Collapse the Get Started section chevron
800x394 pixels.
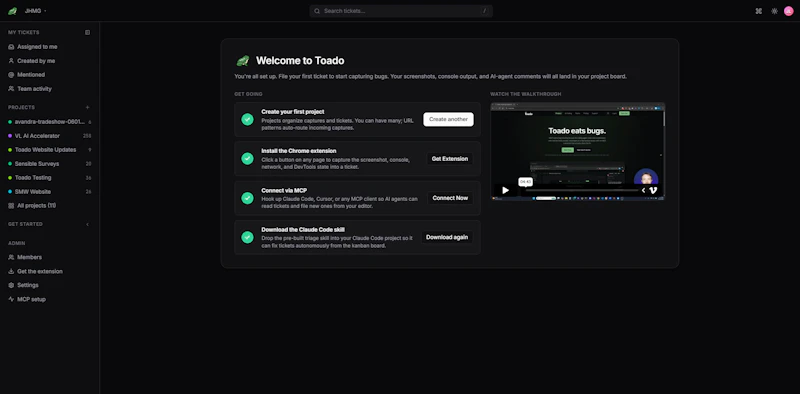click(87, 224)
